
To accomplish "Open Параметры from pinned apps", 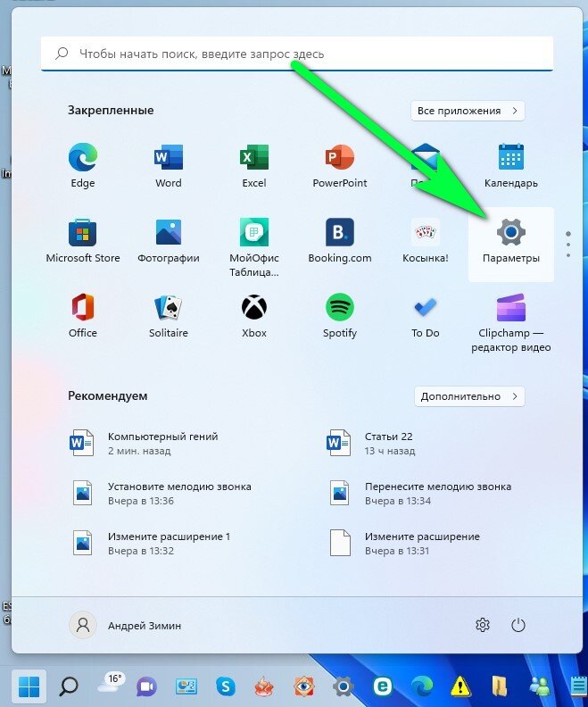I will click(x=511, y=244).
